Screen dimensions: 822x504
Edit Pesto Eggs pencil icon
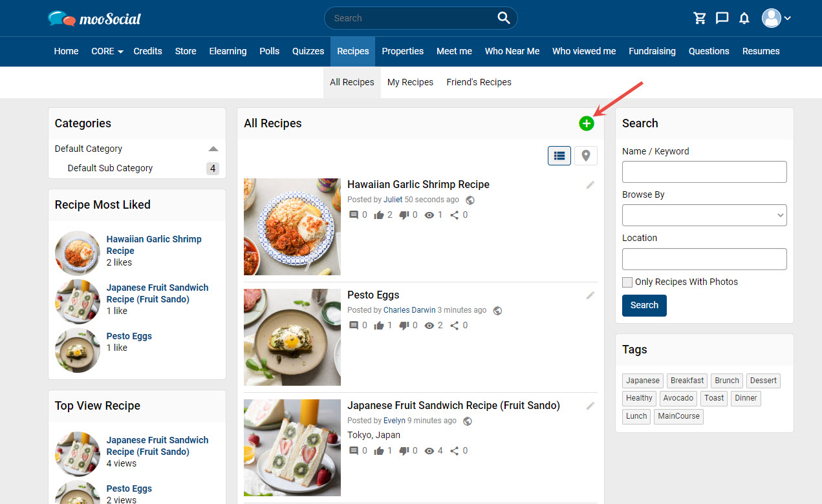(x=590, y=295)
